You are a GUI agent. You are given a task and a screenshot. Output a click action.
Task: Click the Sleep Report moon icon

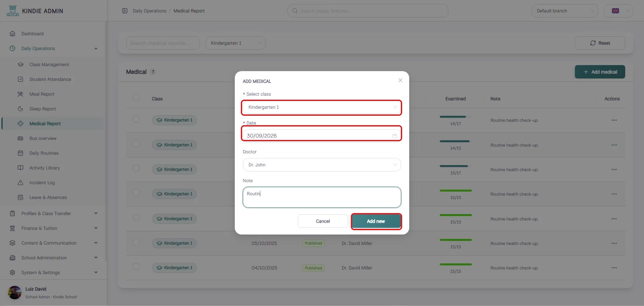(x=20, y=109)
